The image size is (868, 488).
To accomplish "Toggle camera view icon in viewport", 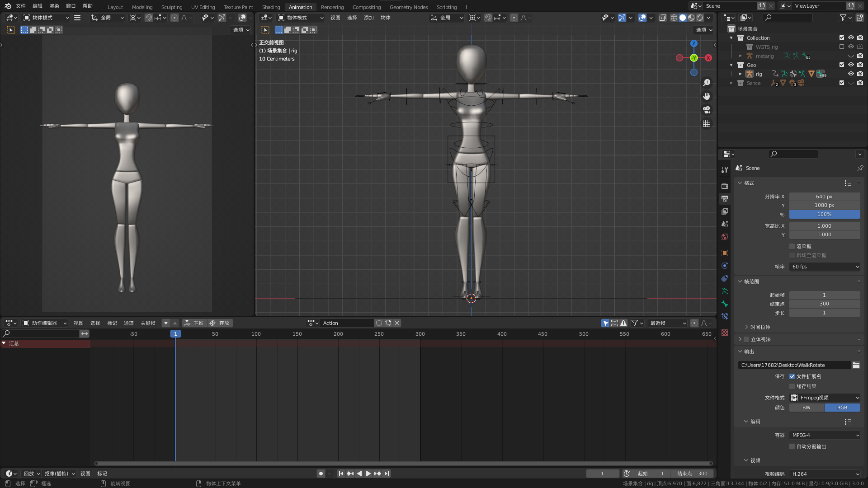I will [707, 110].
